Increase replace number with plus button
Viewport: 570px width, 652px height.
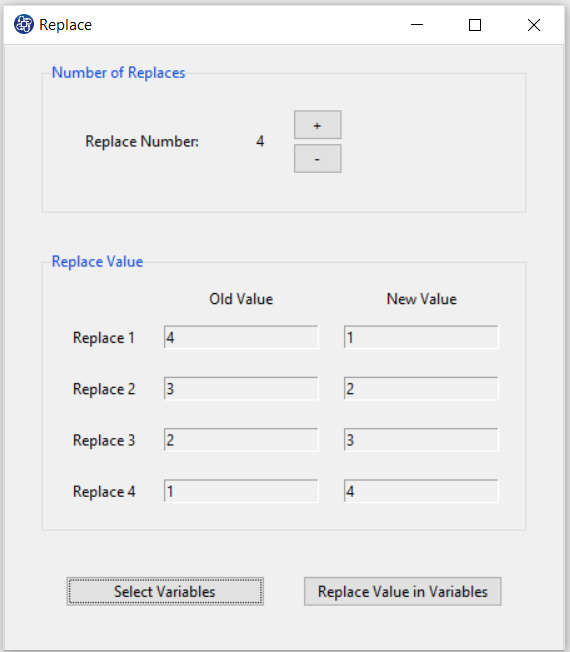tap(318, 125)
